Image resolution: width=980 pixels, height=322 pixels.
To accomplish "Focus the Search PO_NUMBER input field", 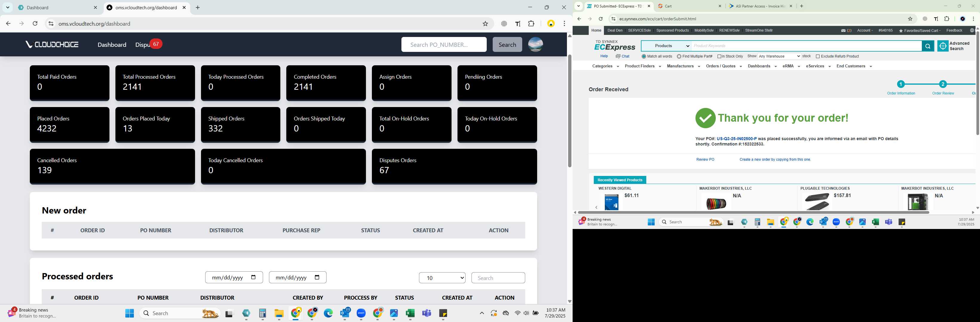I will pyautogui.click(x=443, y=44).
